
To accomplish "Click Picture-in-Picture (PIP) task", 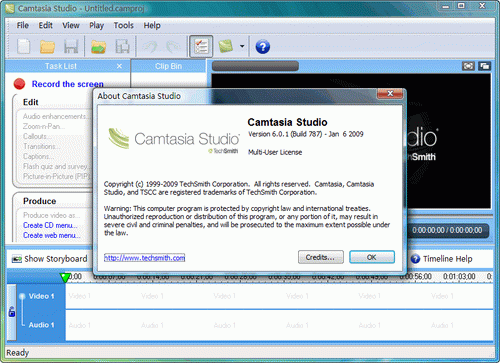I will (x=56, y=176).
